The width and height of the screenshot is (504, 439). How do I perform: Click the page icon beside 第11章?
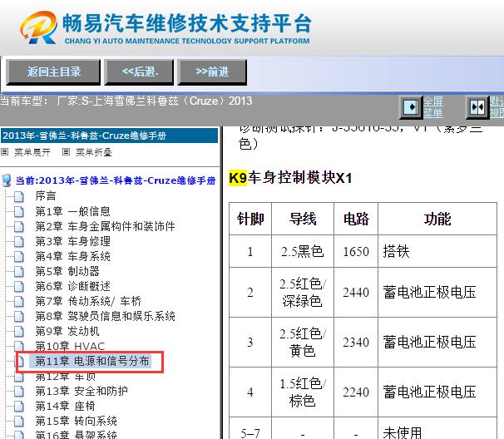pos(21,362)
